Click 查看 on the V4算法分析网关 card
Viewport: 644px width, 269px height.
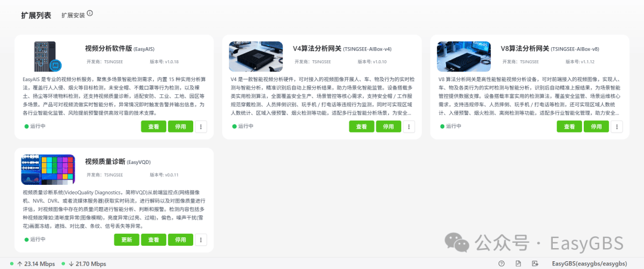click(361, 126)
